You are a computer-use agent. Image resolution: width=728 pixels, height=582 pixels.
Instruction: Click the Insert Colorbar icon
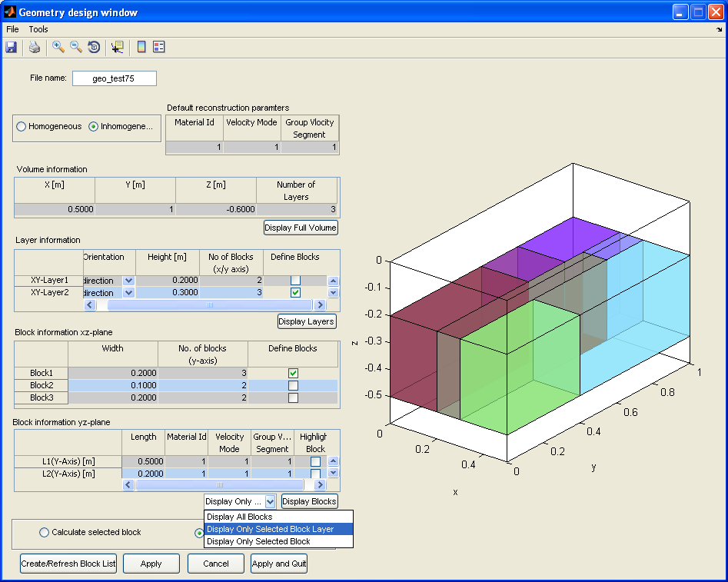141,47
